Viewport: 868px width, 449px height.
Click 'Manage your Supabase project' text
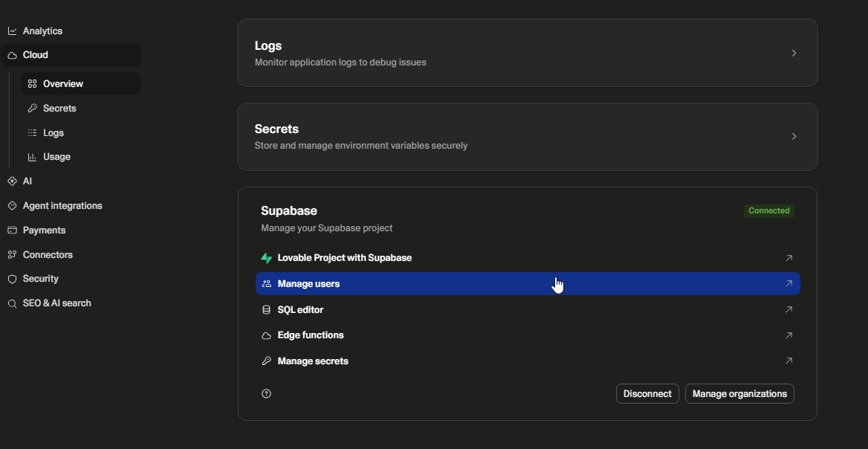(x=326, y=228)
